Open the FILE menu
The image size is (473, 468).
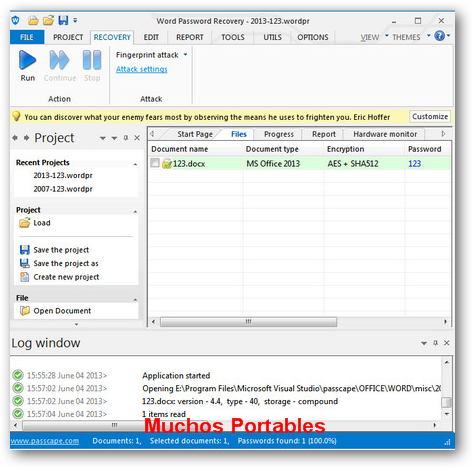27,37
